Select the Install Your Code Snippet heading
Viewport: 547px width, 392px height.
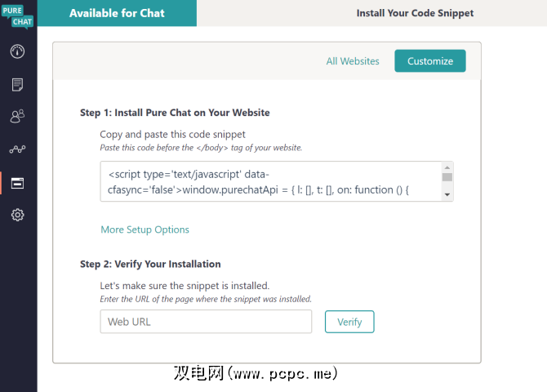pyautogui.click(x=415, y=13)
